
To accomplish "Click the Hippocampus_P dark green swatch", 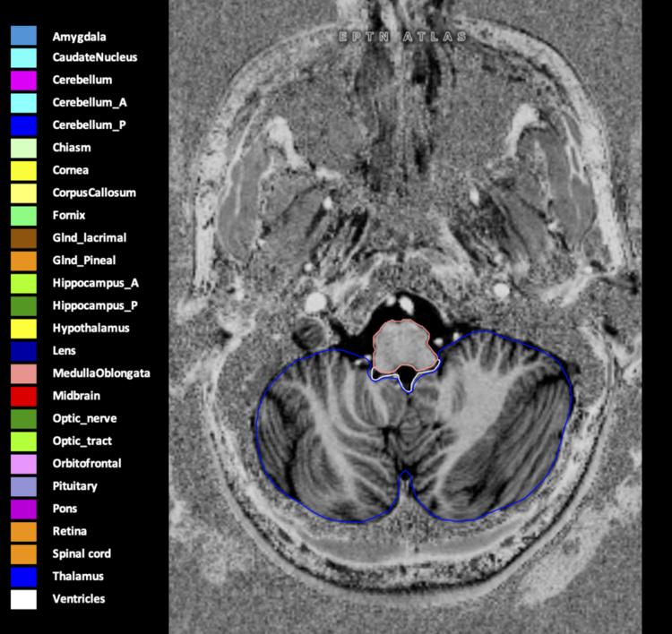I will [23, 306].
